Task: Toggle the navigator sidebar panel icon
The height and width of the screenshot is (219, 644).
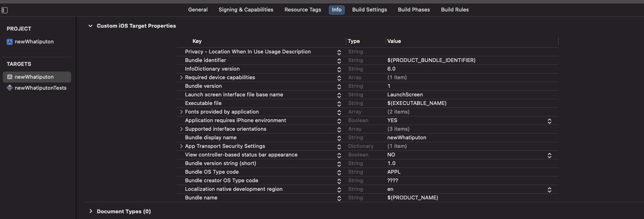Action: (x=5, y=10)
